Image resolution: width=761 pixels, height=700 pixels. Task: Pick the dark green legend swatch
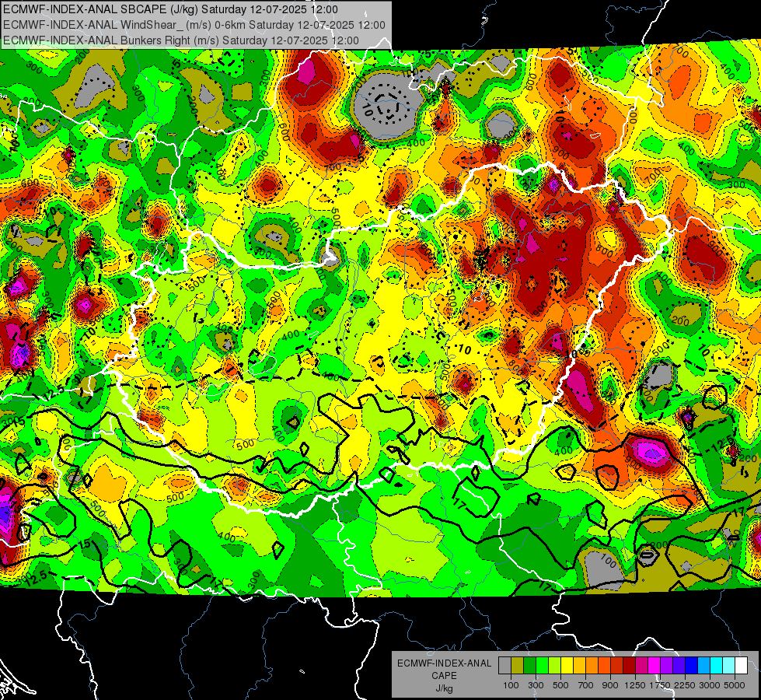pos(530,666)
